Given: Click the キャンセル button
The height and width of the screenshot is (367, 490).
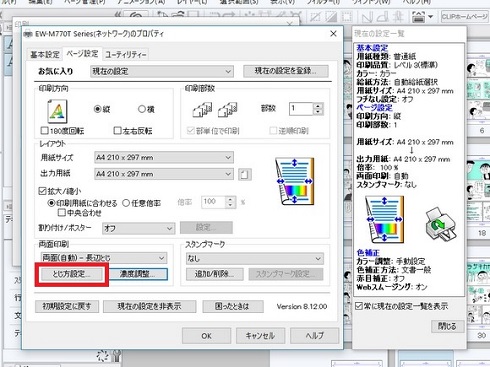Looking at the screenshot, I should (x=260, y=336).
